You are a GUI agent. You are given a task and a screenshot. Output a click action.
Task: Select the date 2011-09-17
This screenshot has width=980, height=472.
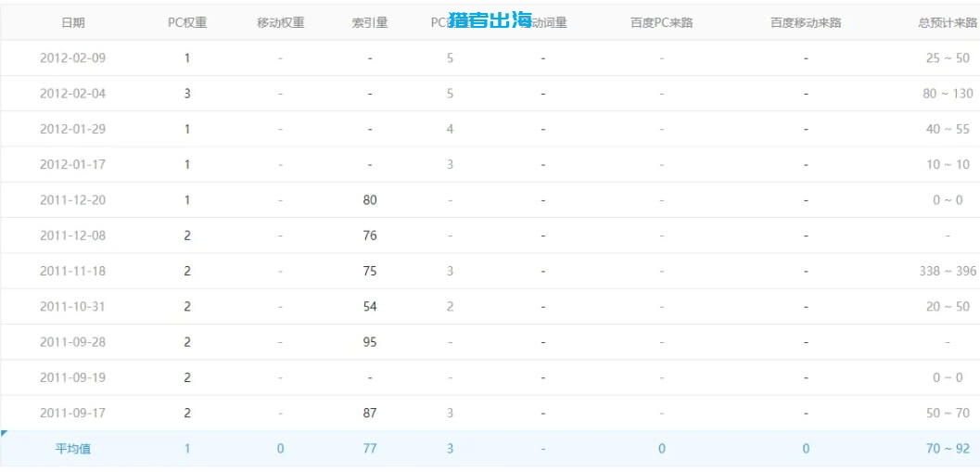[x=73, y=414]
